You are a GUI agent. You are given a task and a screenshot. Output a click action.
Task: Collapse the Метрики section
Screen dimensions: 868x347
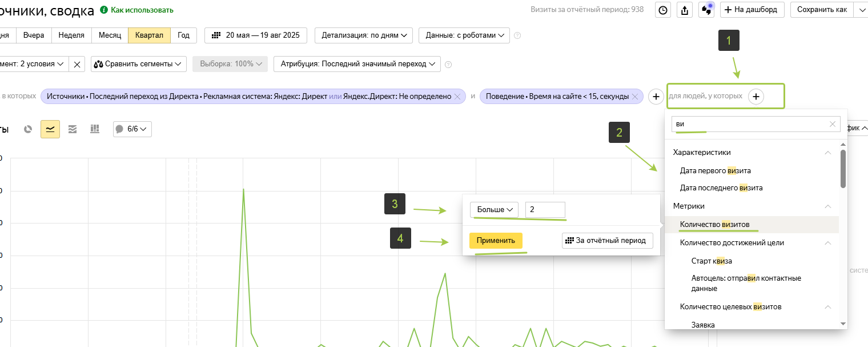click(827, 206)
